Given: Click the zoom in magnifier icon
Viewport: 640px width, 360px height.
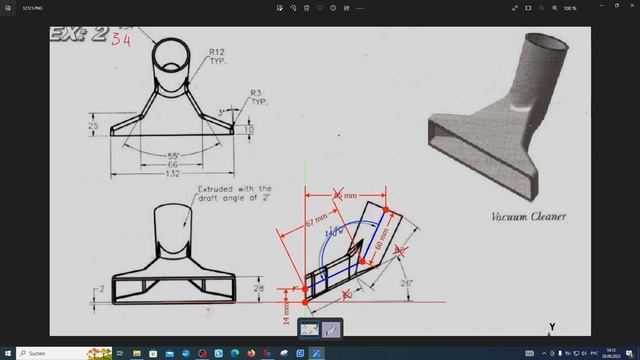Looking at the screenshot, I should 555,8.
